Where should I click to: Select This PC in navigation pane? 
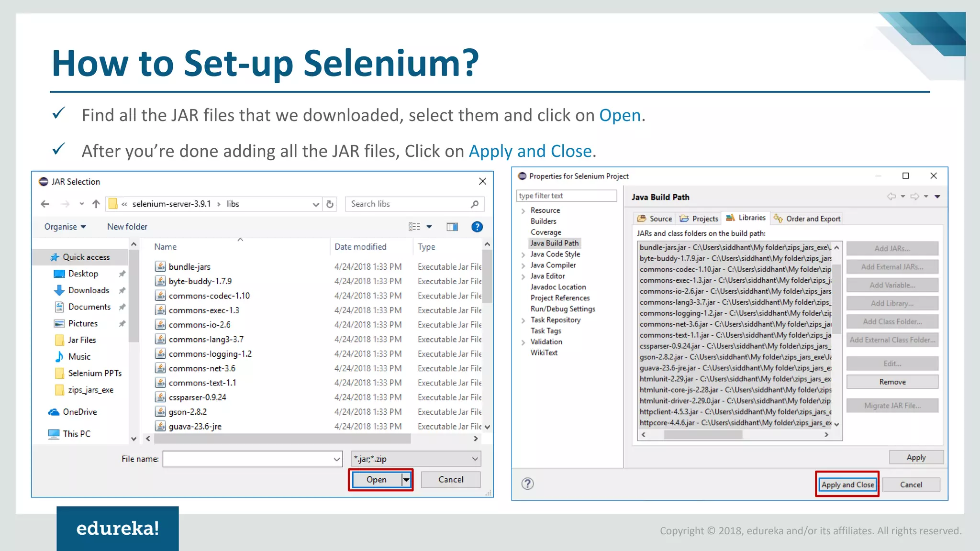[76, 434]
